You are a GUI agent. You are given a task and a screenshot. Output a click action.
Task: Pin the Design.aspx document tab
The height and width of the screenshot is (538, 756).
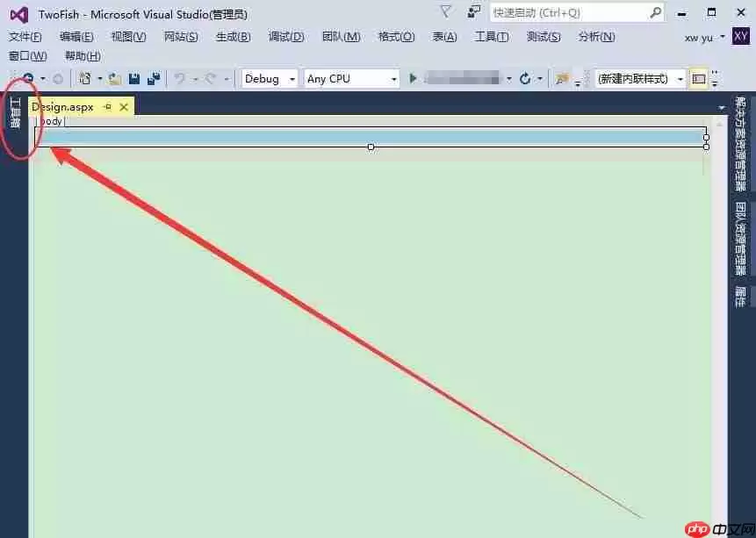(x=109, y=106)
